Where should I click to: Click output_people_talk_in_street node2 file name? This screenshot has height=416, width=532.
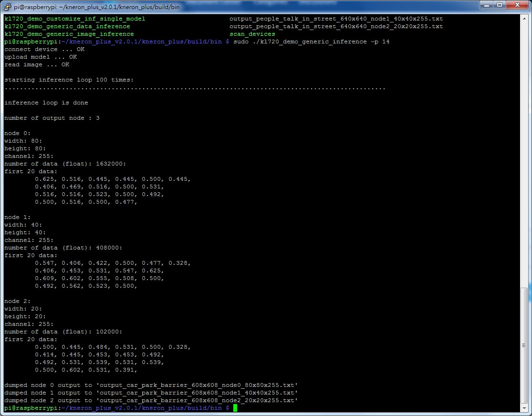(336, 26)
